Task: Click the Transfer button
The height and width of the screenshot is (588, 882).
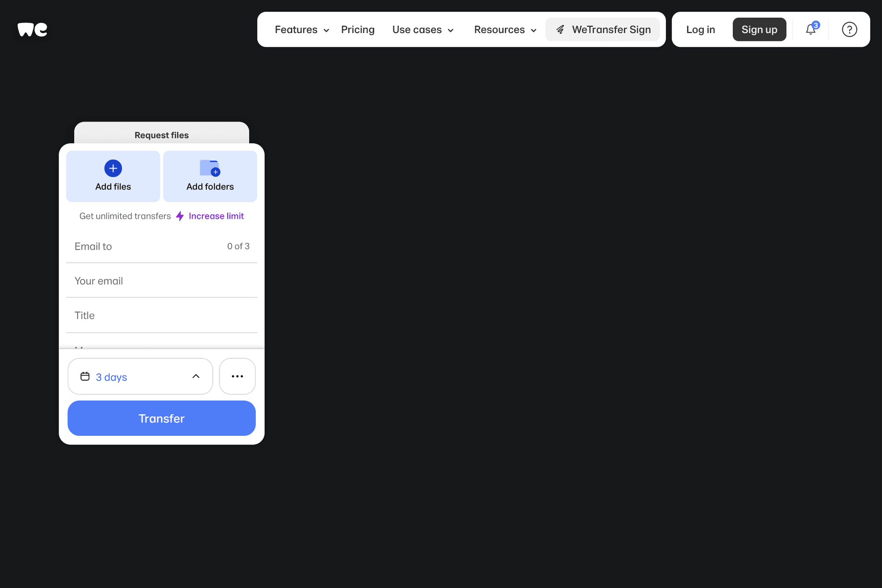Action: coord(161,418)
